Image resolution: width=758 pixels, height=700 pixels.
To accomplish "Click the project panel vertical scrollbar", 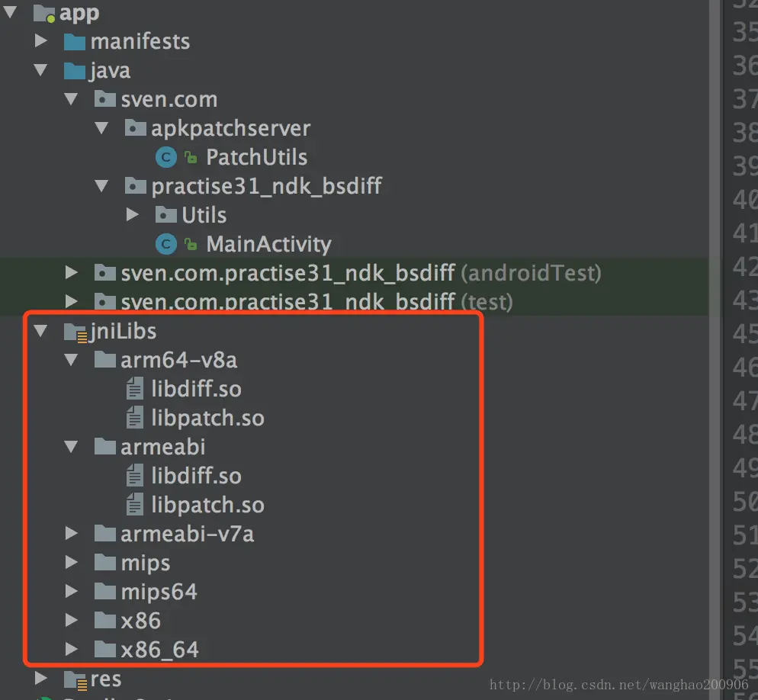I will pos(715,350).
